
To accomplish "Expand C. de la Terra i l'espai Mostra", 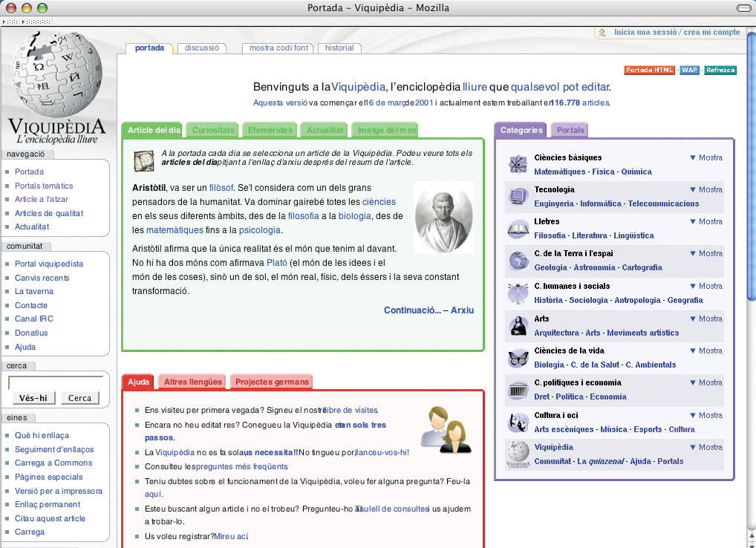I will pyautogui.click(x=706, y=253).
